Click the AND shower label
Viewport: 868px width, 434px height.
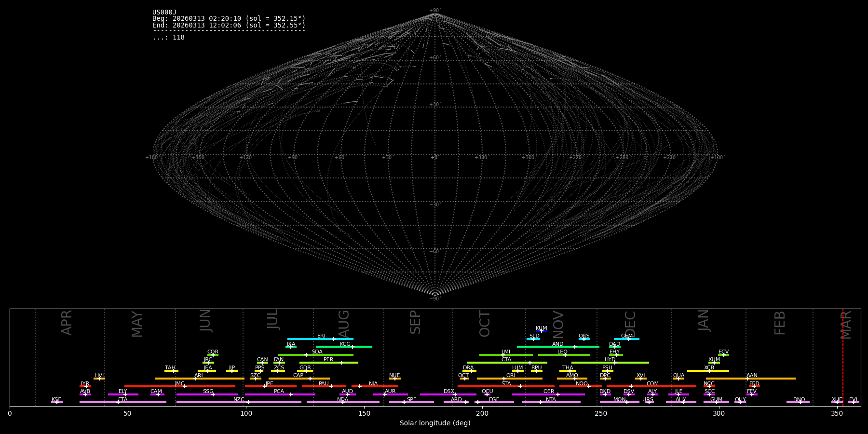click(x=558, y=344)
